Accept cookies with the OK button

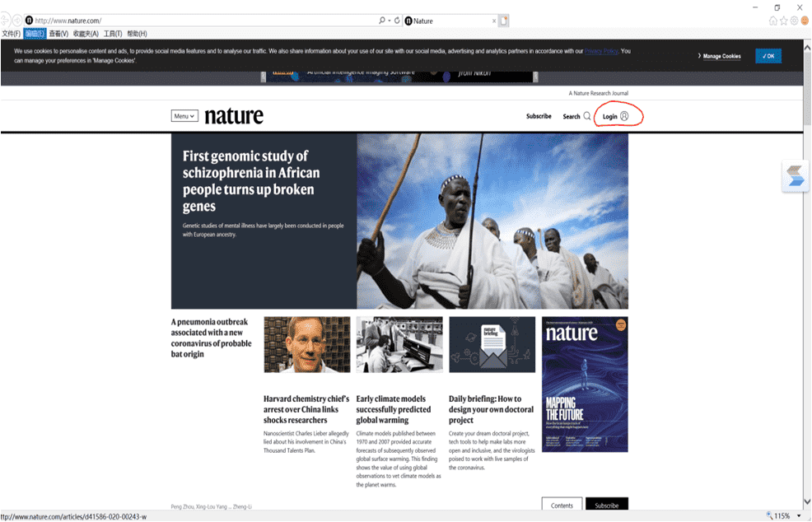(768, 56)
